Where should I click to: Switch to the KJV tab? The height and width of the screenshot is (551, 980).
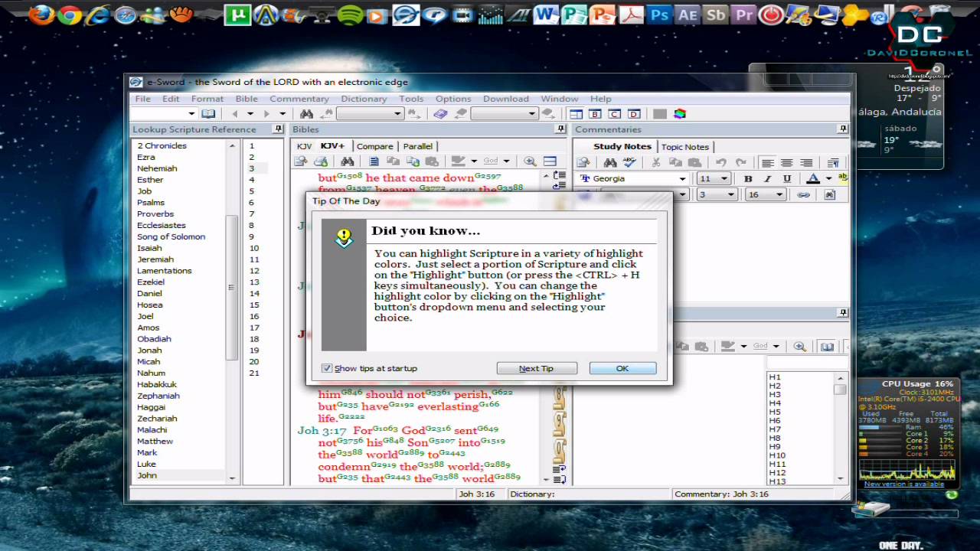[x=304, y=146]
